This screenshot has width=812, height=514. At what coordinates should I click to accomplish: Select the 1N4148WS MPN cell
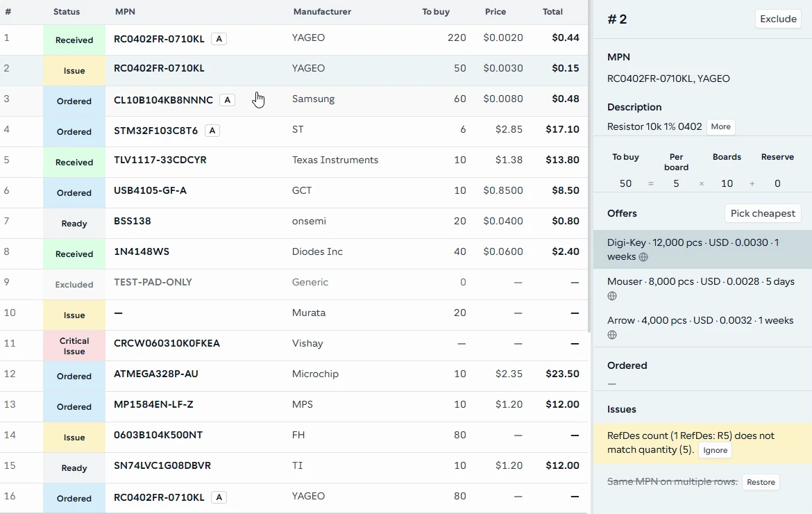(142, 252)
